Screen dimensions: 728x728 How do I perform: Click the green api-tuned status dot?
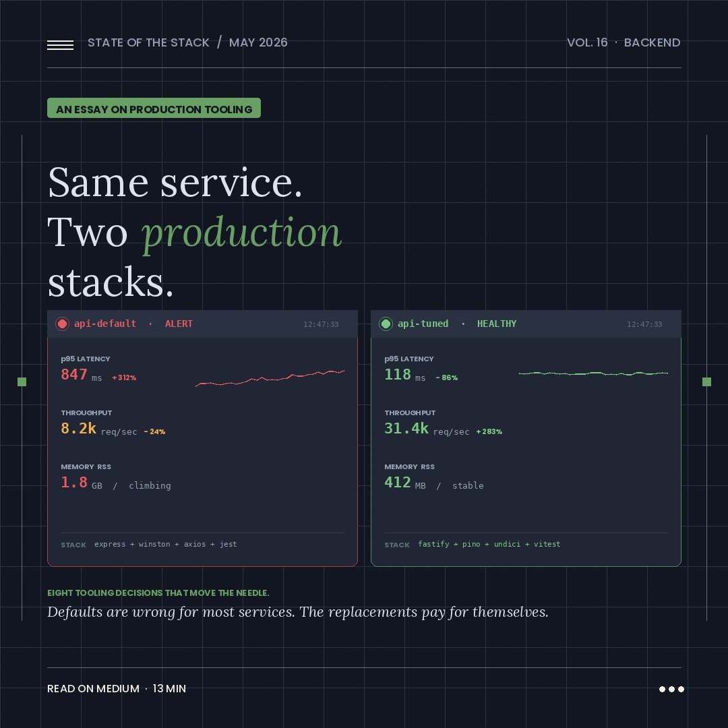tap(386, 324)
